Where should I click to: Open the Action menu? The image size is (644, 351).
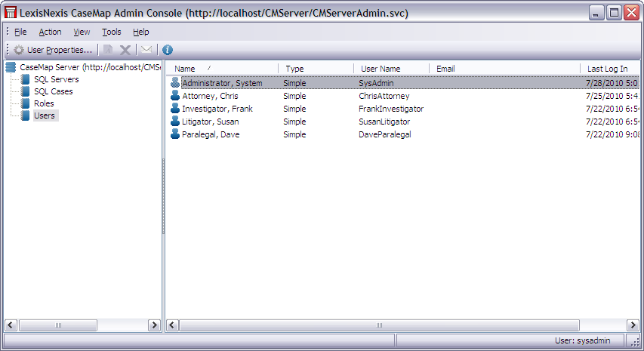coord(50,32)
